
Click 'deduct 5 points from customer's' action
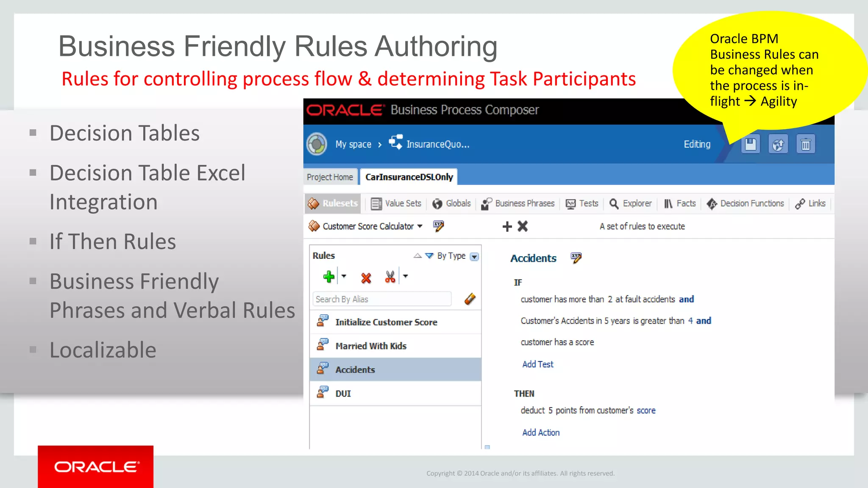pos(577,410)
